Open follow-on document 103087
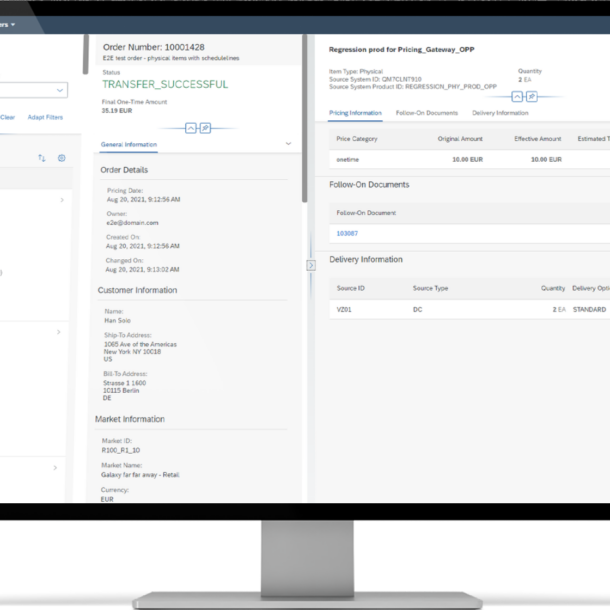Screen dimensions: 610x610 (347, 233)
